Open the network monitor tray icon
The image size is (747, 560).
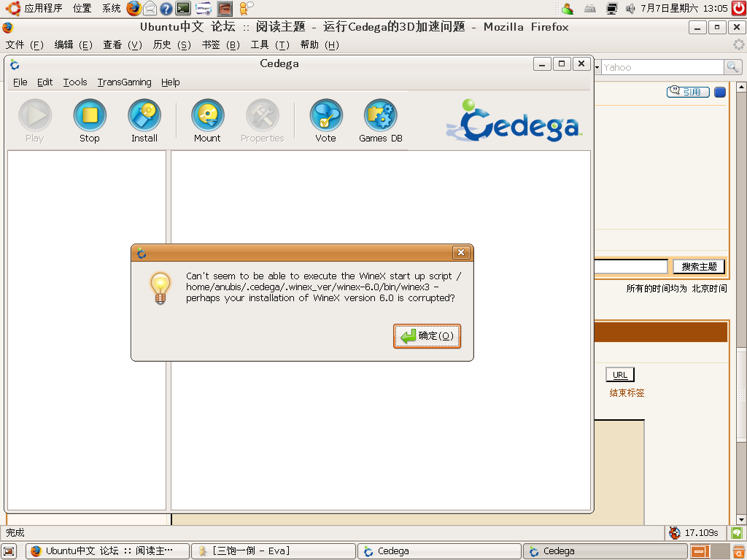[x=612, y=8]
